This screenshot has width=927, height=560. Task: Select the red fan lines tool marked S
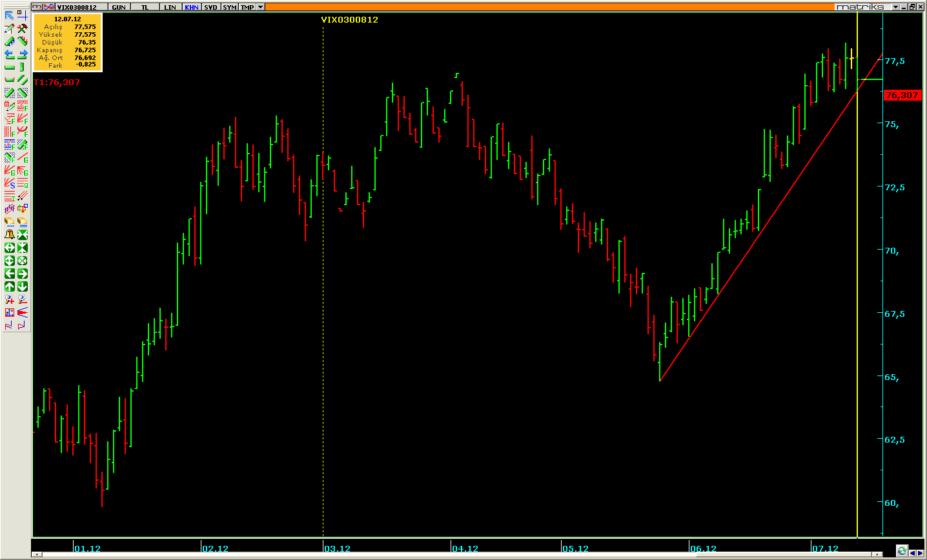click(9, 183)
